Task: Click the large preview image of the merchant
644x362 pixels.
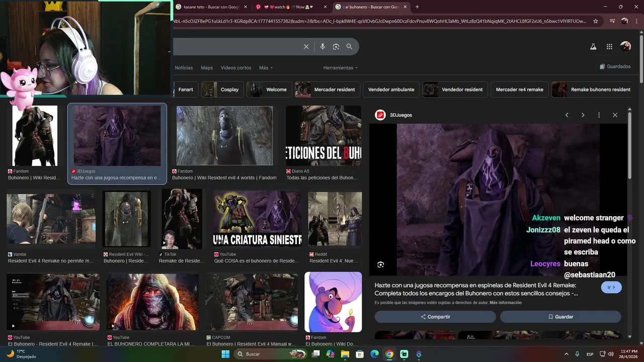Action: pyautogui.click(x=498, y=200)
